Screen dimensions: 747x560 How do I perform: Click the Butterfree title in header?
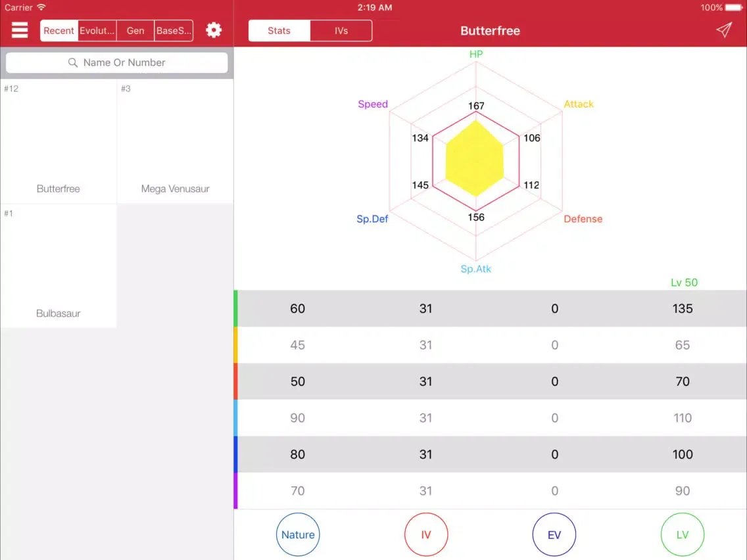pos(491,30)
